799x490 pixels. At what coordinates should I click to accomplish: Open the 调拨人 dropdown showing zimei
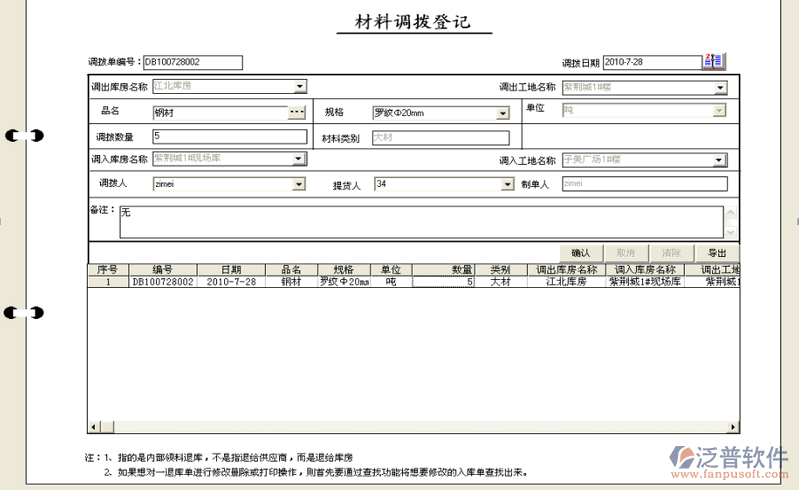tap(298, 185)
